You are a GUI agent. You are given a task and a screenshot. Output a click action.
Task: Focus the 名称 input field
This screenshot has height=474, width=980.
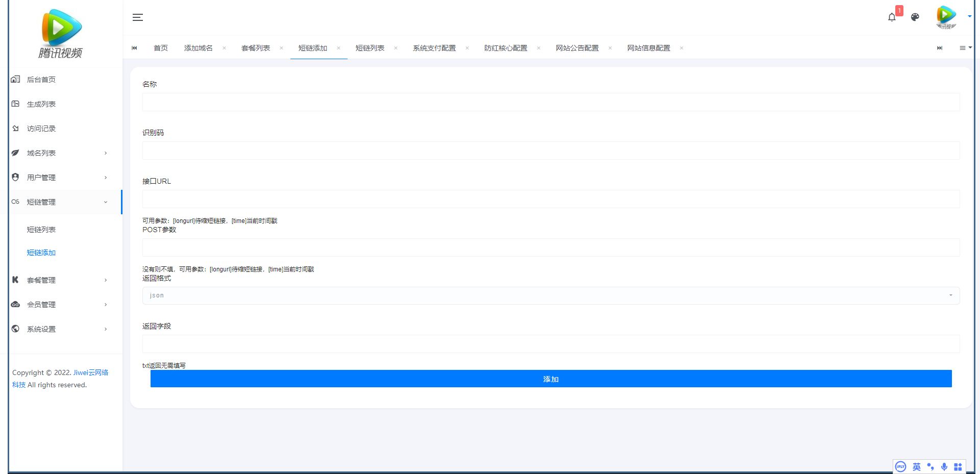coord(551,102)
